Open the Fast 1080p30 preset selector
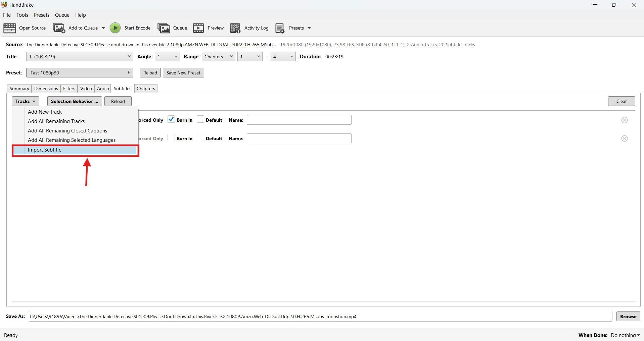The width and height of the screenshot is (644, 341). tap(80, 73)
